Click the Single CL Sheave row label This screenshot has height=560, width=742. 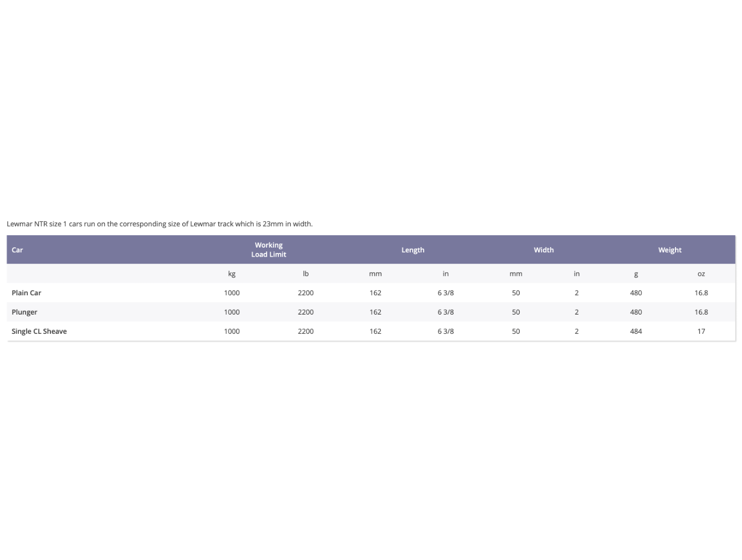[39, 331]
